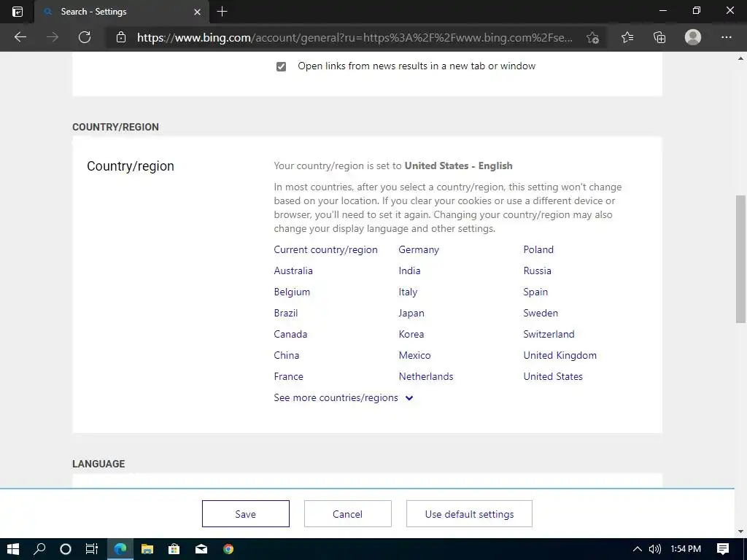Choose Australia as country/region
Image resolution: width=747 pixels, height=560 pixels.
click(x=293, y=271)
